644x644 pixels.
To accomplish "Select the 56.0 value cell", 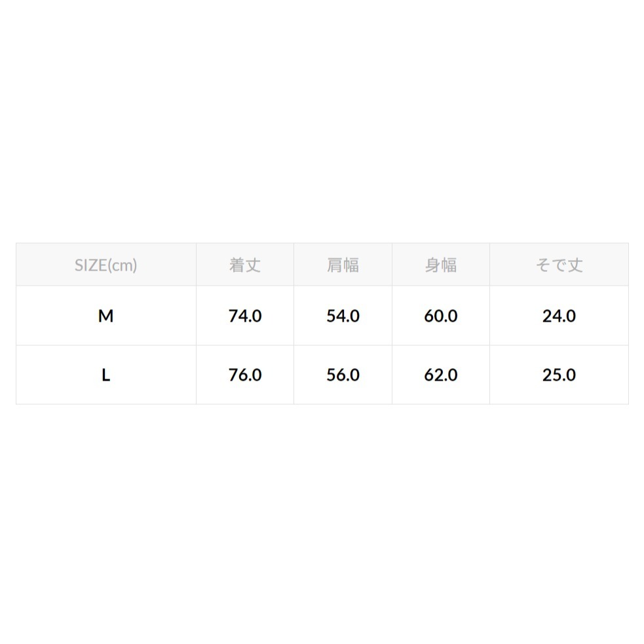I will click(343, 375).
